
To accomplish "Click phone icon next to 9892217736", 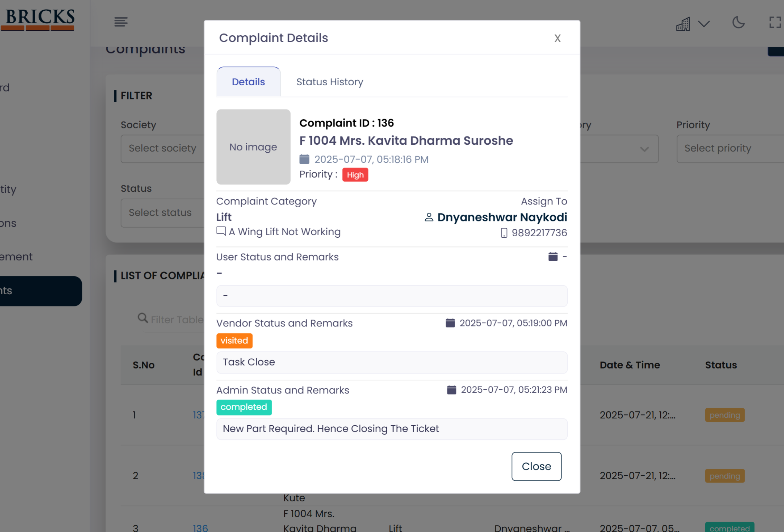I will pos(504,233).
